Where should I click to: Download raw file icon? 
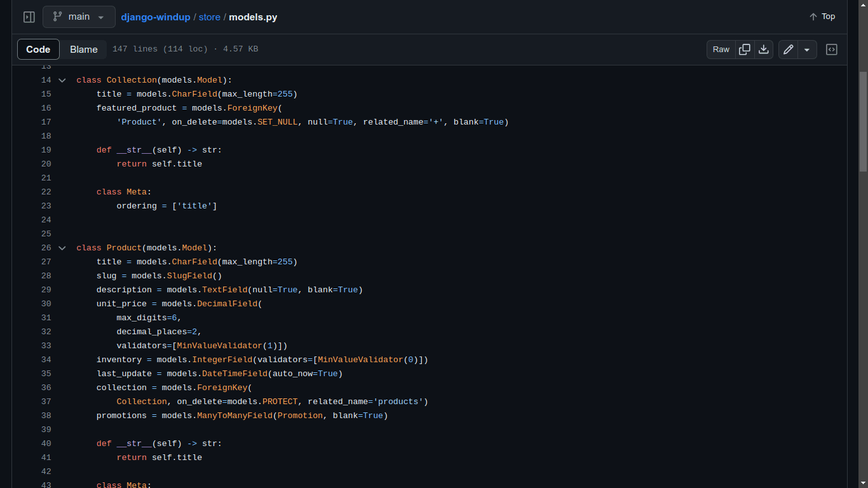click(x=764, y=49)
